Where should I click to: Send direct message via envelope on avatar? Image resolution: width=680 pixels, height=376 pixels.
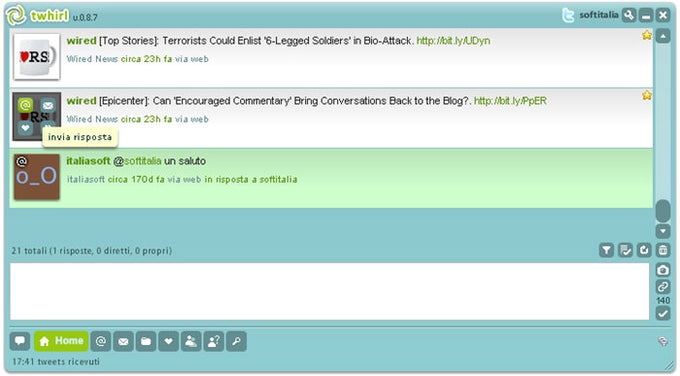[48, 105]
